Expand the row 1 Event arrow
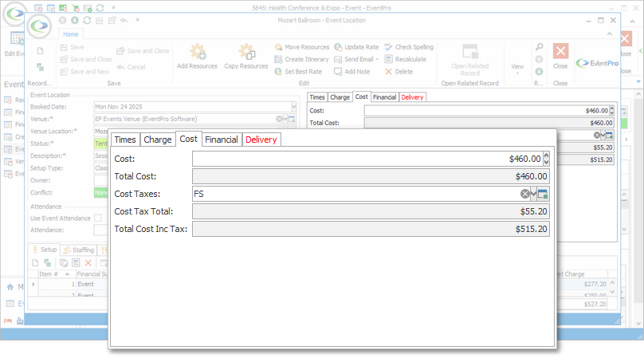The height and width of the screenshot is (358, 644). coord(33,284)
